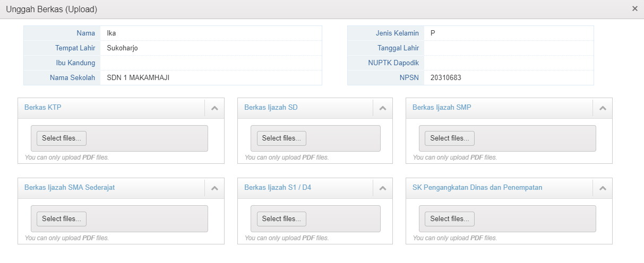Collapse the Berkas Ijazah SD panel

click(383, 108)
